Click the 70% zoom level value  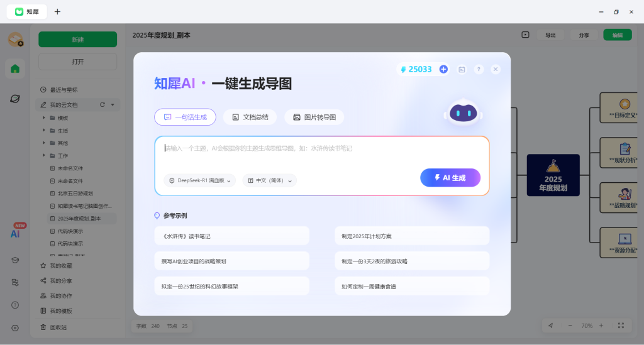tap(587, 326)
